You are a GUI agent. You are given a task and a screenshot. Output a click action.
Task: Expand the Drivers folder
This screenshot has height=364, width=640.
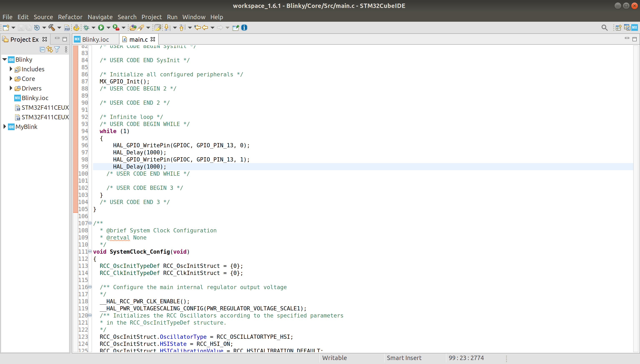pos(11,88)
